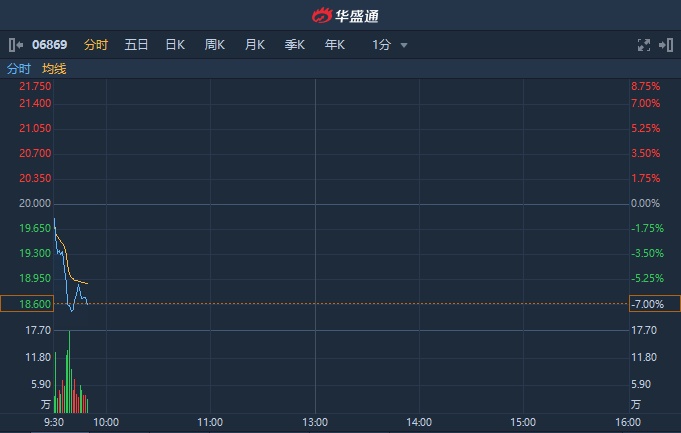Click the 14:00 time axis label
Screen dimensions: 681x433
pyautogui.click(x=419, y=422)
